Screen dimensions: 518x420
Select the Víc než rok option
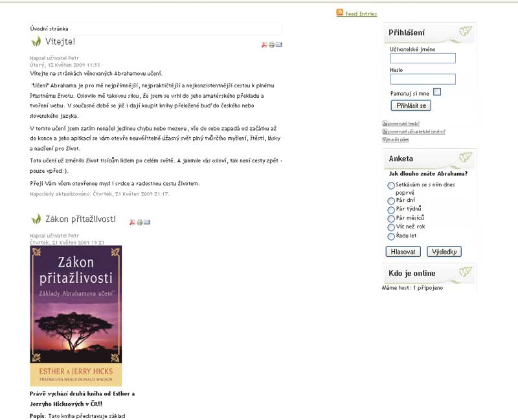tap(391, 228)
